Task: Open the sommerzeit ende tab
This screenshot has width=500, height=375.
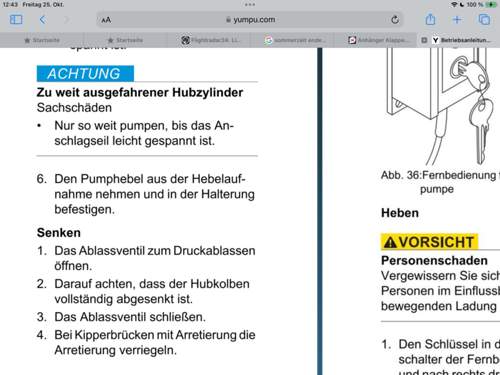Action: point(295,40)
